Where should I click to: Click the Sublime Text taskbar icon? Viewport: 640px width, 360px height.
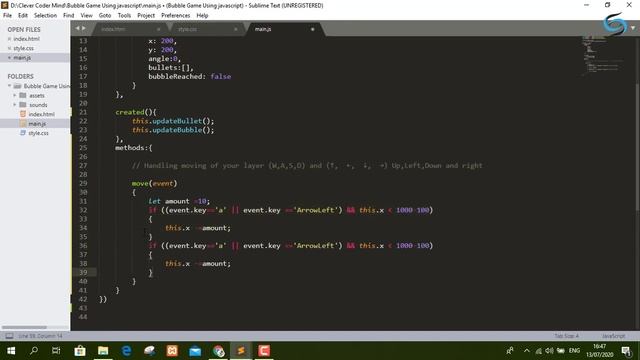(241, 351)
